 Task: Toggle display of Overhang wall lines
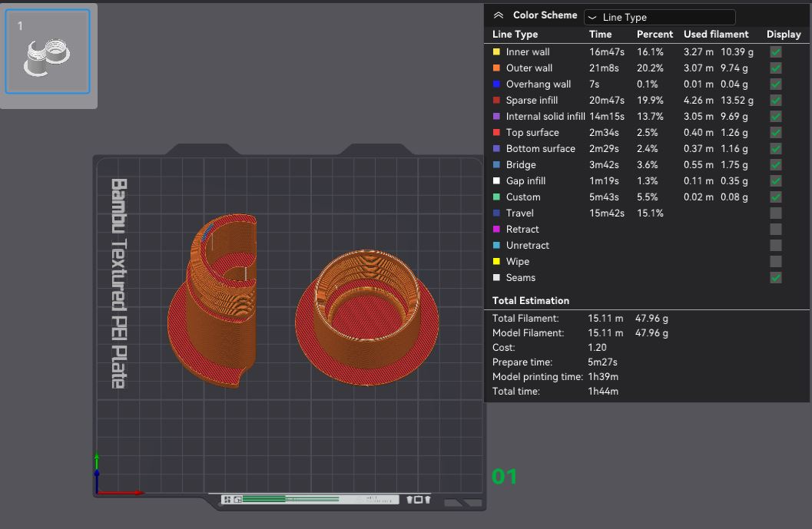[775, 84]
